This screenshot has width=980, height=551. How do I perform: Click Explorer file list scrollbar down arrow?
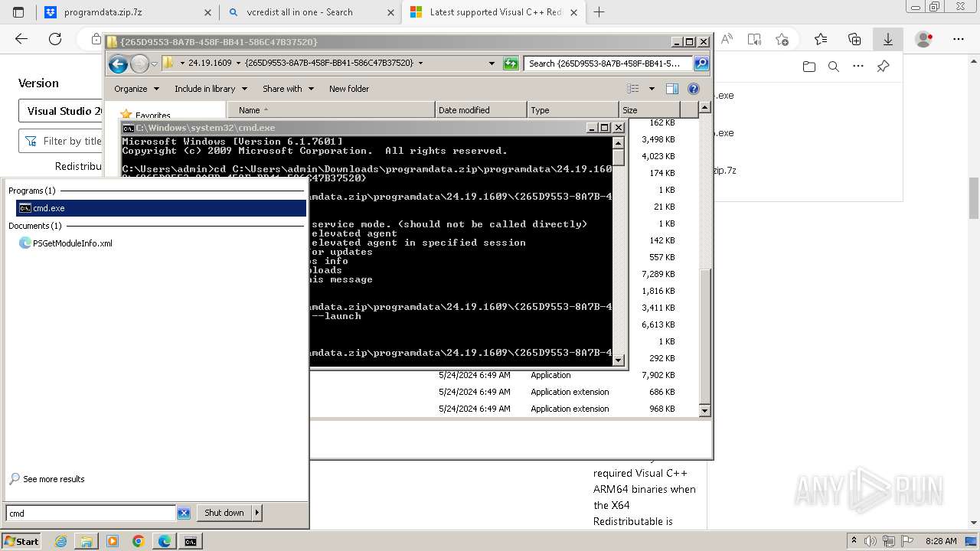point(705,411)
